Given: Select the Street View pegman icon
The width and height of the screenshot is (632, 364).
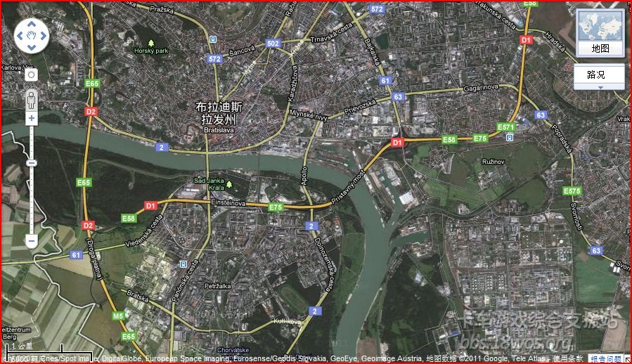Looking at the screenshot, I should pos(32,99).
